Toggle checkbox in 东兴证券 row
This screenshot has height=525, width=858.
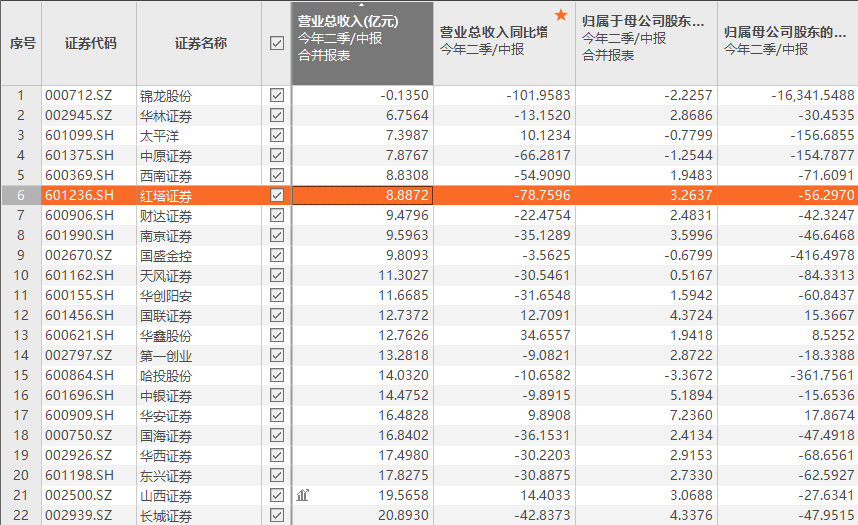[x=277, y=475]
